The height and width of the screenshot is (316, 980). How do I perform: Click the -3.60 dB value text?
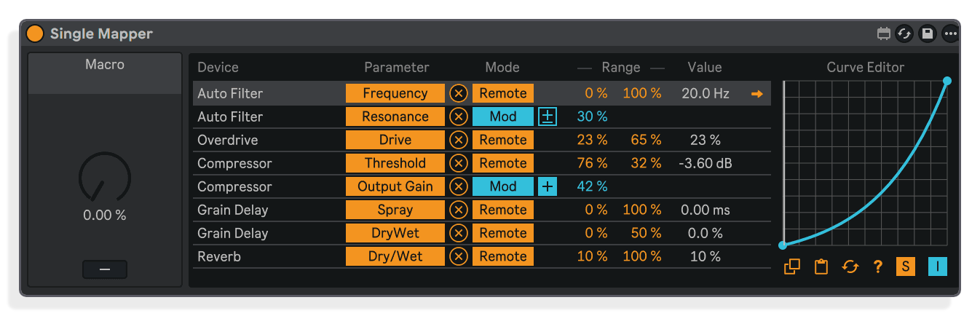click(x=706, y=163)
